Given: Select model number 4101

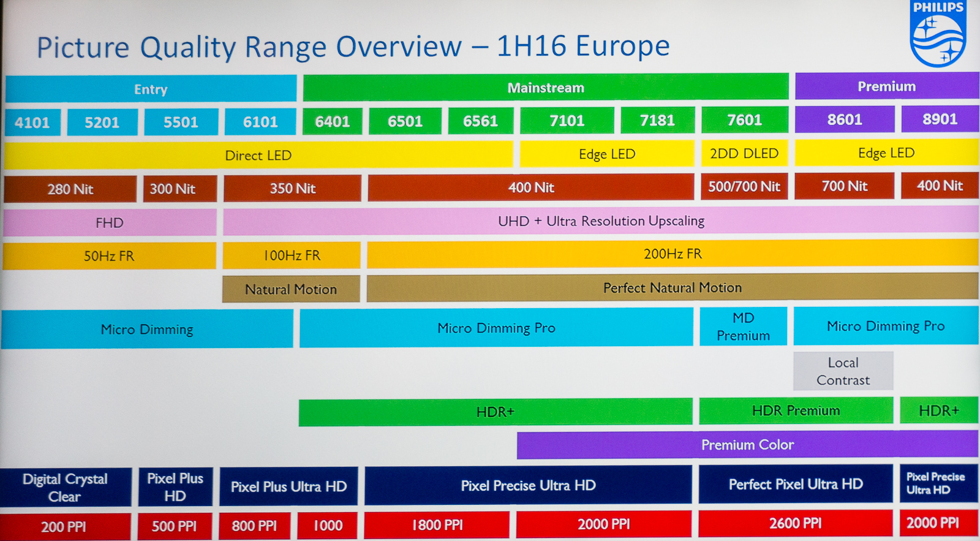Looking at the screenshot, I should (x=32, y=123).
